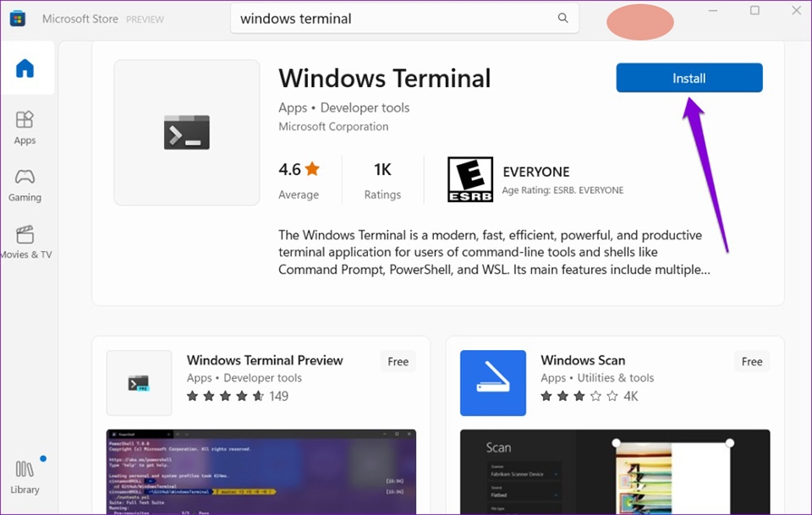
Task: Click the Windows Terminal app icon
Action: point(186,131)
